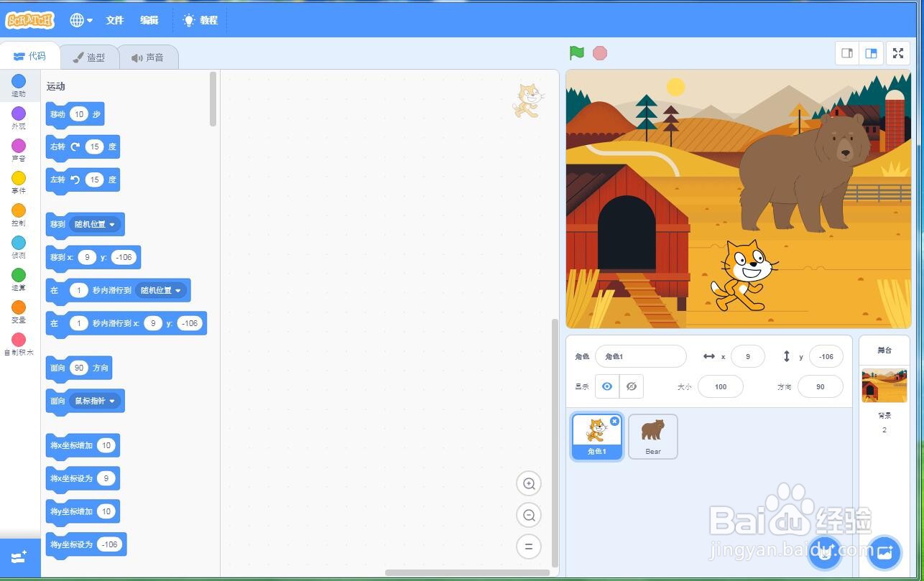Open 鼠标指针 dropdown in 面向 block
Viewport: 924px width, 581px height.
click(x=95, y=401)
